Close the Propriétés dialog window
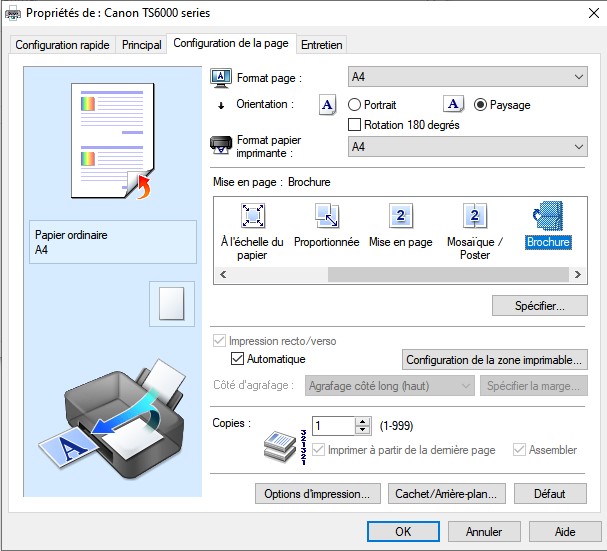 [x=593, y=13]
